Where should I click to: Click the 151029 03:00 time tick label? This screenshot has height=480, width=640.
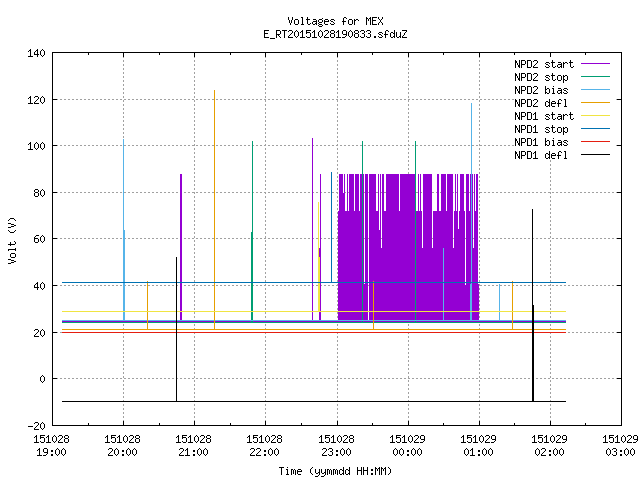620,446
